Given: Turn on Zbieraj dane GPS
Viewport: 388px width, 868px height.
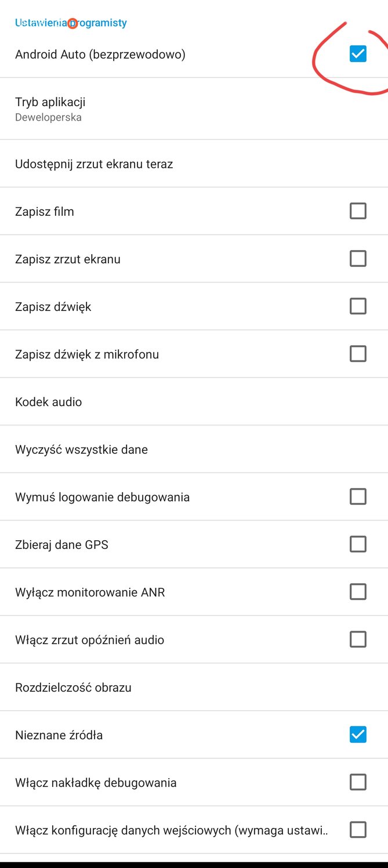Looking at the screenshot, I should click(358, 544).
